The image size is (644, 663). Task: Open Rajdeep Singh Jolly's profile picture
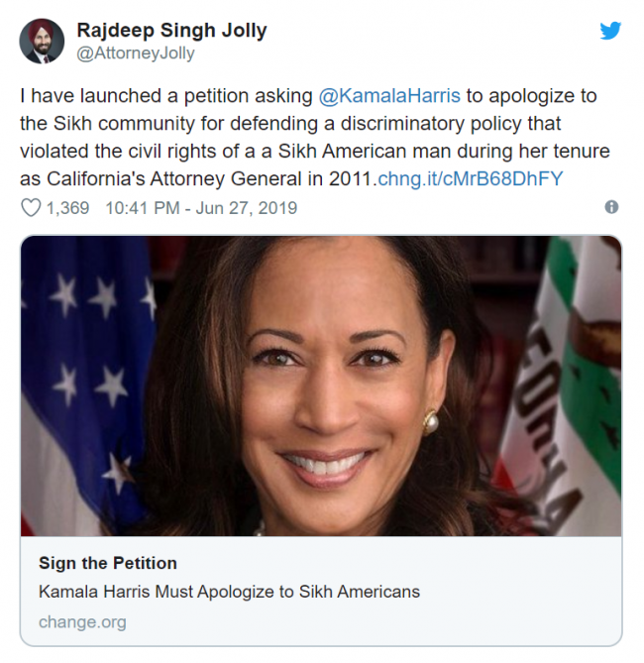point(42,41)
